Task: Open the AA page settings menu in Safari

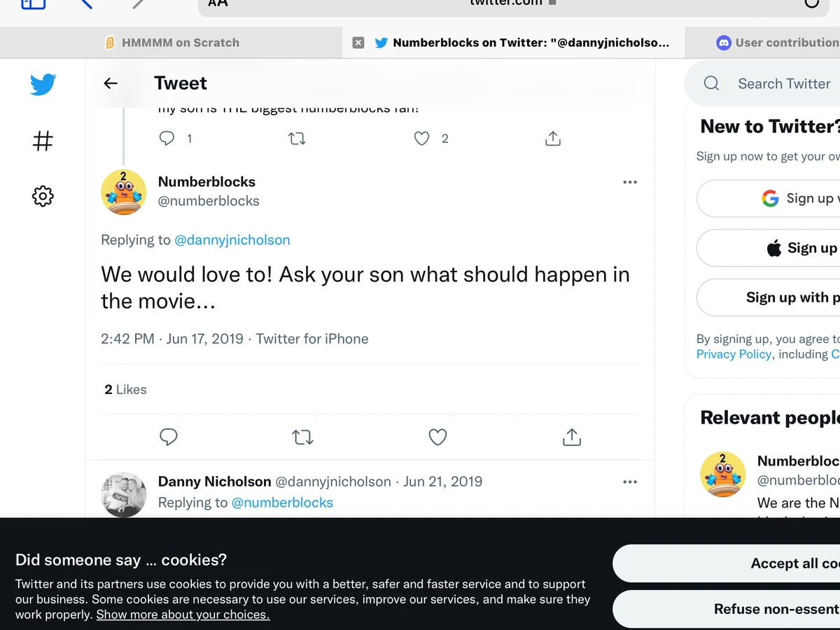Action: (x=217, y=3)
